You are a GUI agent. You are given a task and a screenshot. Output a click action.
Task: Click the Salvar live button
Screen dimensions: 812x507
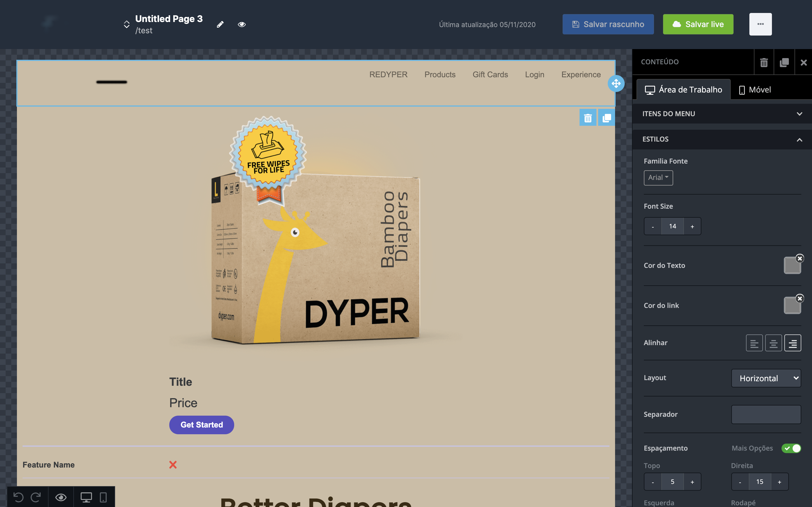[698, 24]
